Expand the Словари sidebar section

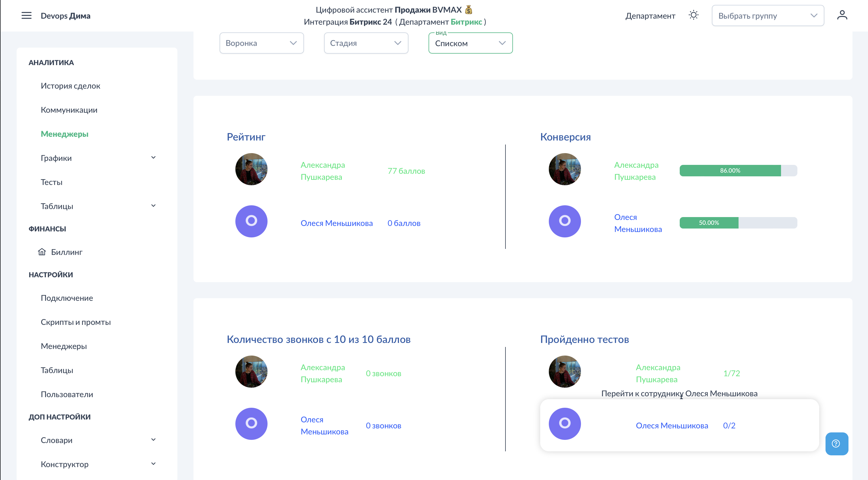pos(153,440)
